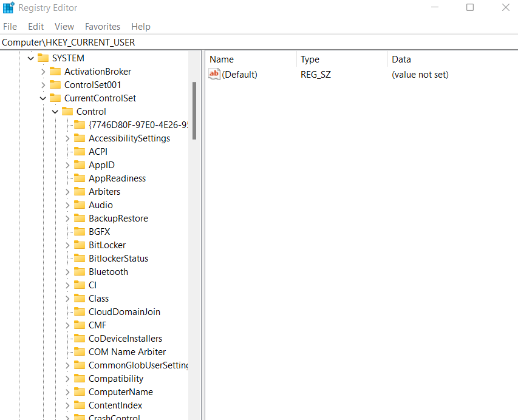518x420 pixels.
Task: Expand the ControlSet001 key
Action: (43, 85)
